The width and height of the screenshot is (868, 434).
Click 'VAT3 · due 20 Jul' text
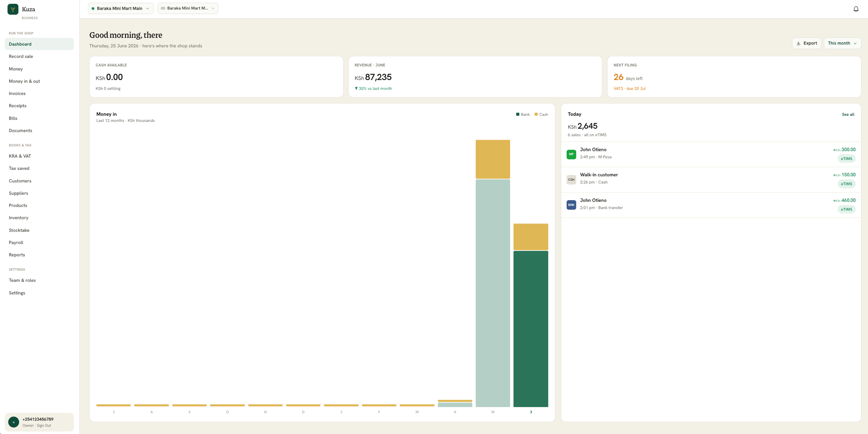pos(629,89)
